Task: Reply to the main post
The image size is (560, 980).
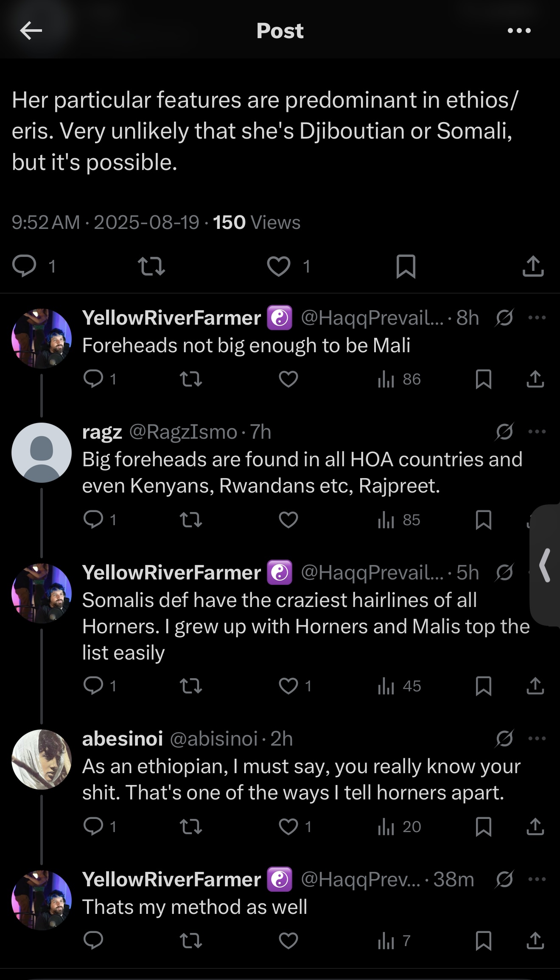Action: click(24, 266)
